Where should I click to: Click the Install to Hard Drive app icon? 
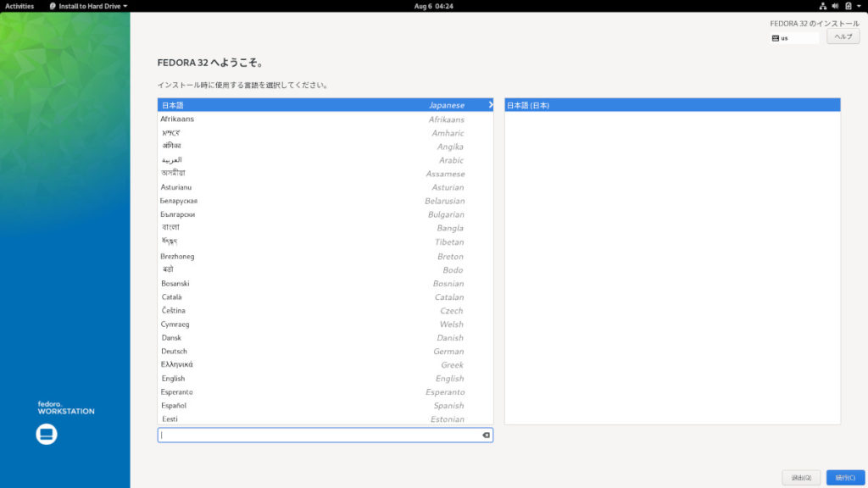53,6
